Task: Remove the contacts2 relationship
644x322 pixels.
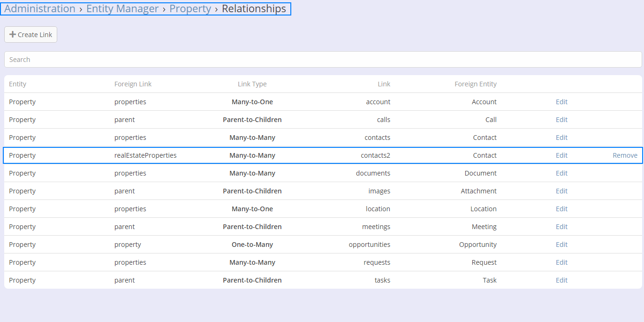Action: point(625,155)
